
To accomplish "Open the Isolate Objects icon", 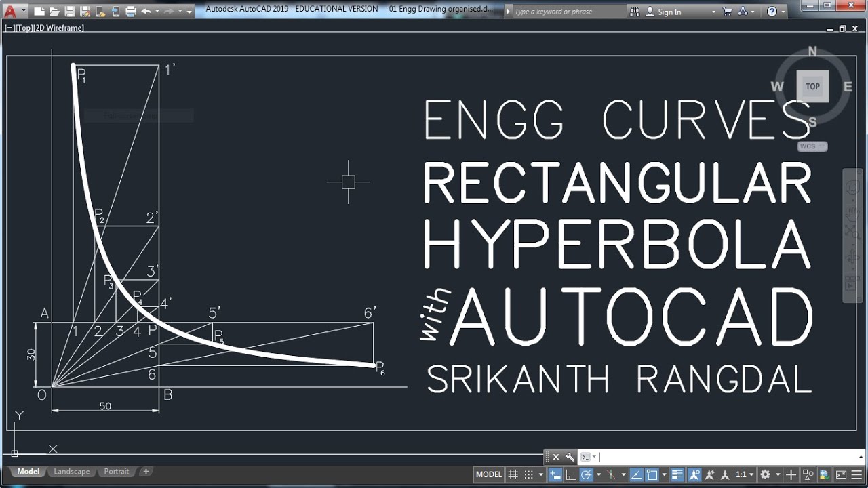I will point(808,474).
